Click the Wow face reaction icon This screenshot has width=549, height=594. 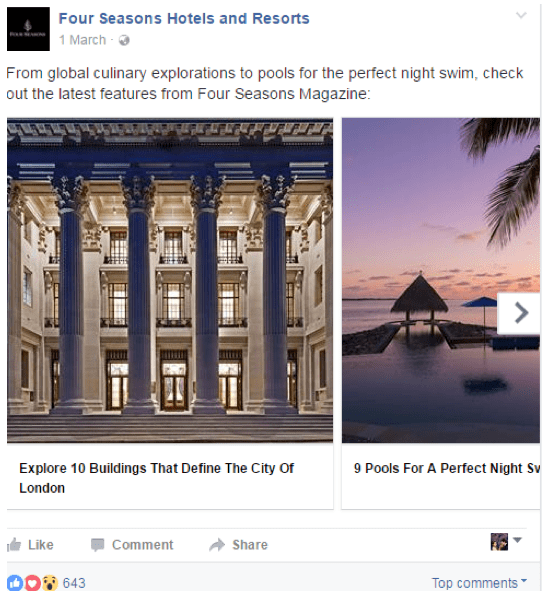coord(50,583)
